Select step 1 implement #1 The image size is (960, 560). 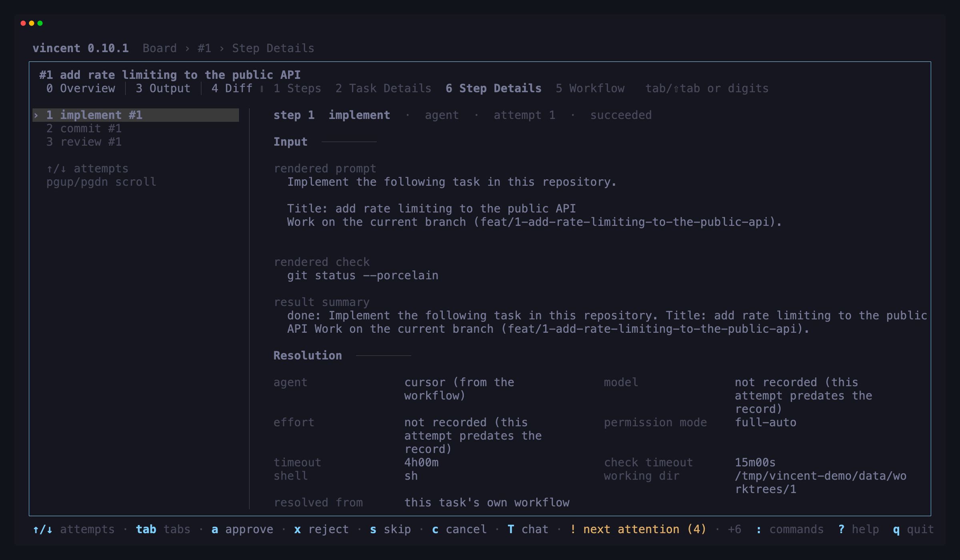(136, 115)
